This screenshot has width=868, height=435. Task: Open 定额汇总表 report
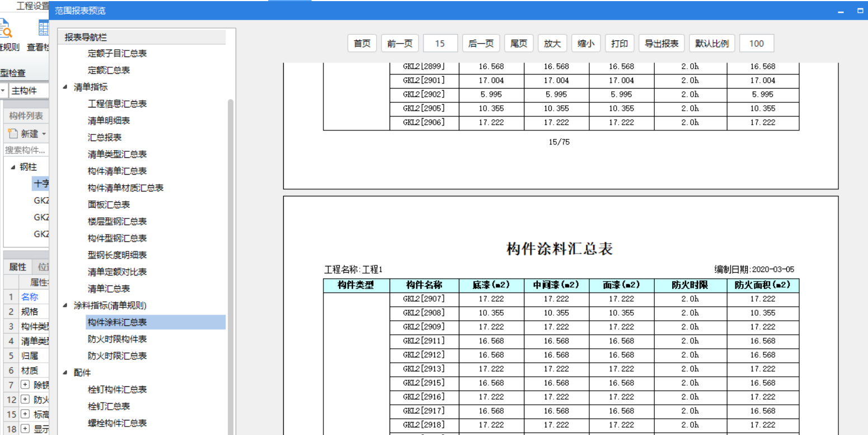109,71
